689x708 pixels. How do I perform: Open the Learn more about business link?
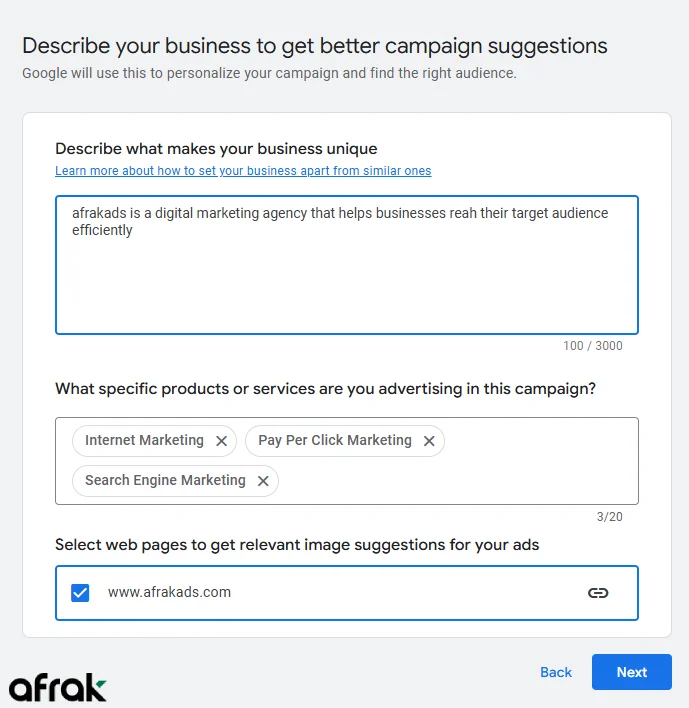pyautogui.click(x=243, y=171)
